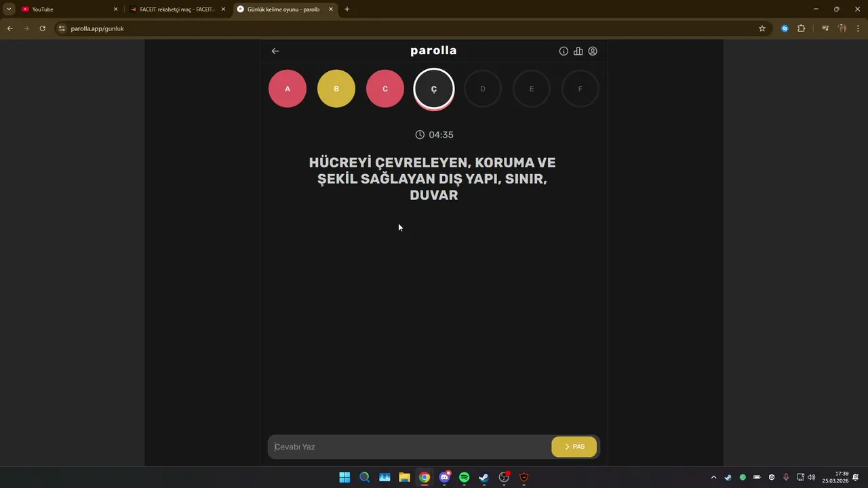Open the volume control in tray
868x488 pixels.
pyautogui.click(x=812, y=477)
